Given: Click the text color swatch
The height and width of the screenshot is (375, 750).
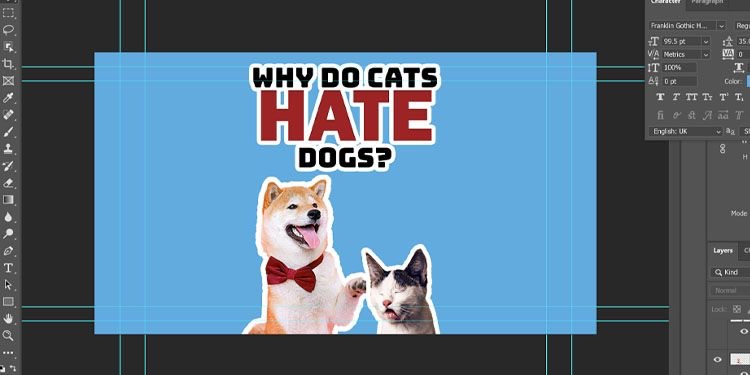Looking at the screenshot, I should click(748, 81).
